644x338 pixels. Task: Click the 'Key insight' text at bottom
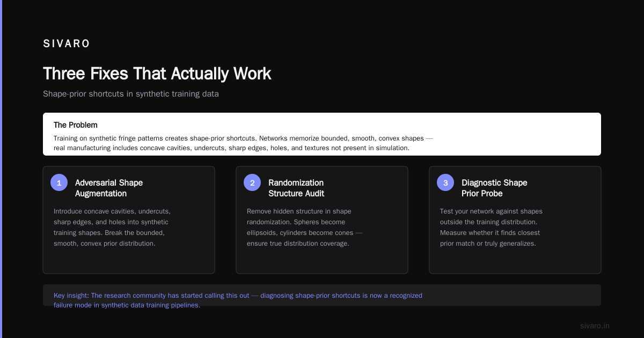tap(238, 300)
